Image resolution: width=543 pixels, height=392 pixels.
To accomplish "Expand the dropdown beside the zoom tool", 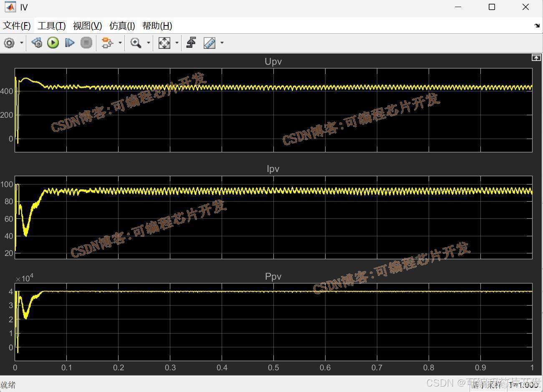I will (x=148, y=43).
